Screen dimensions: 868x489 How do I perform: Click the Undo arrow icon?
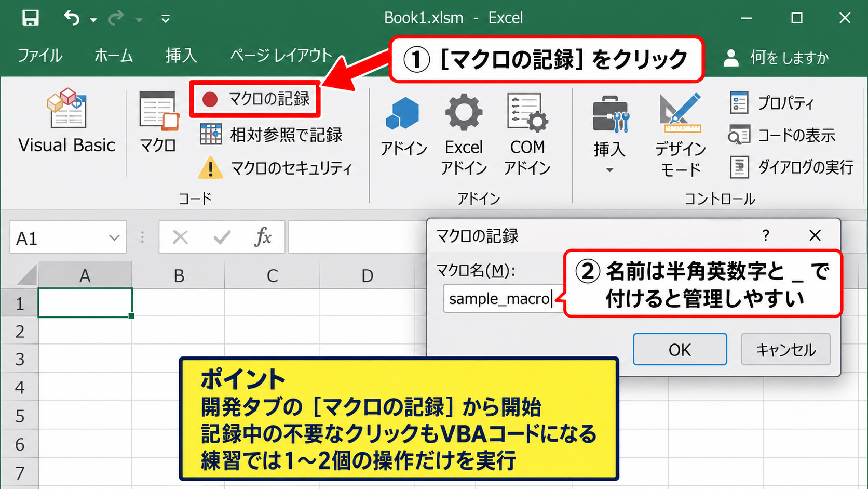pyautogui.click(x=72, y=18)
